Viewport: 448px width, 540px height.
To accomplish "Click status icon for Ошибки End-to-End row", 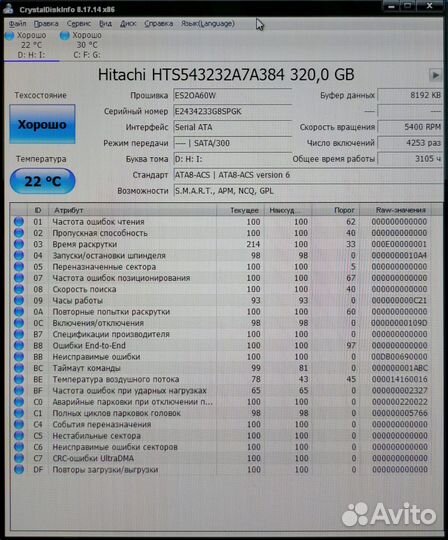I will click(x=19, y=345).
